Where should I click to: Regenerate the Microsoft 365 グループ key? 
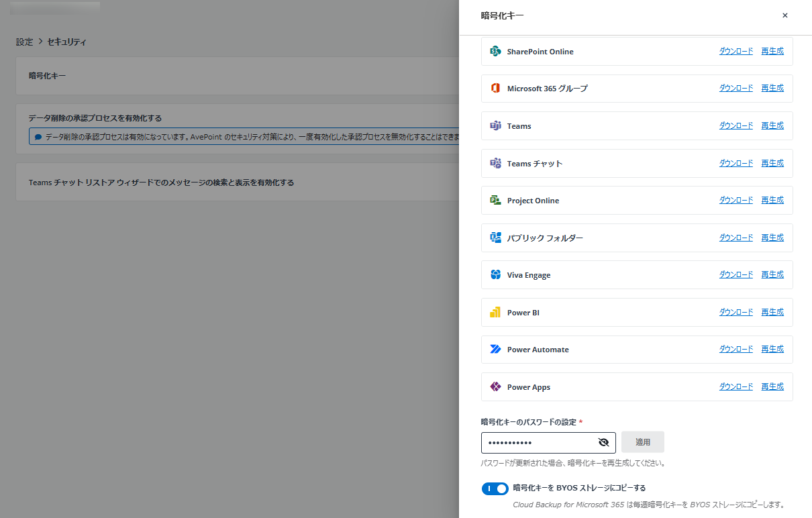click(772, 88)
